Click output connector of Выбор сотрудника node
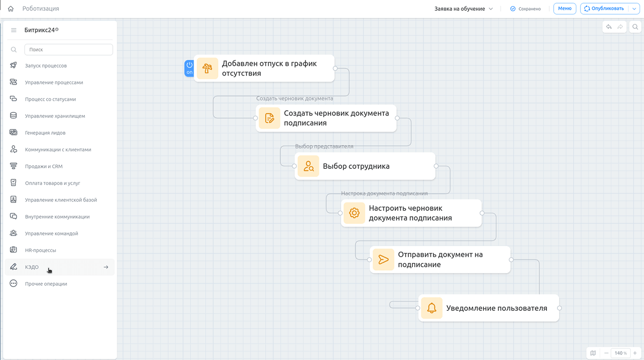The height and width of the screenshot is (360, 644). pos(436,166)
